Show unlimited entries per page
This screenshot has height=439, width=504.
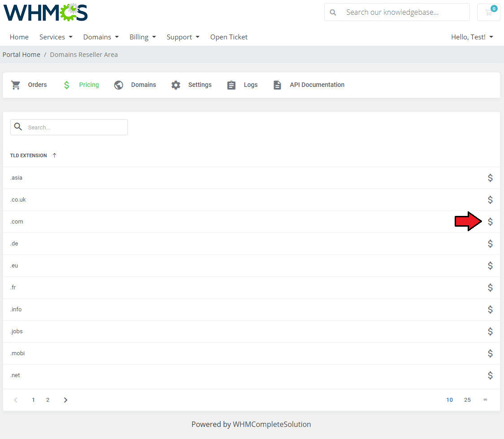485,400
